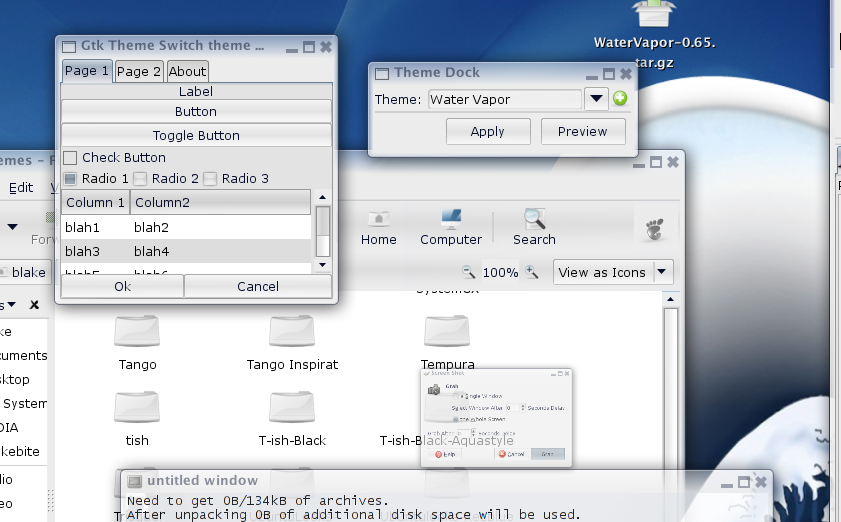Image resolution: width=841 pixels, height=522 pixels.
Task: Click the list scrollbar down arrow in theme preview
Action: pyautogui.click(x=322, y=264)
